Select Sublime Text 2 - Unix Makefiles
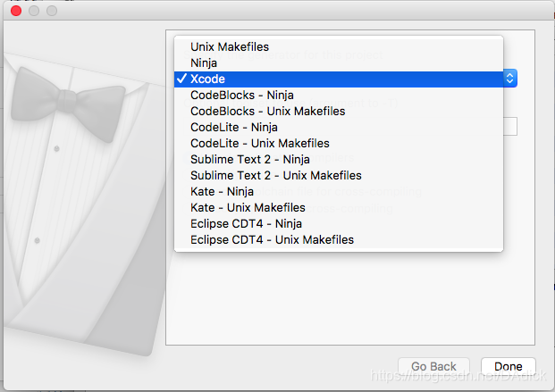The width and height of the screenshot is (555, 392). click(x=339, y=176)
